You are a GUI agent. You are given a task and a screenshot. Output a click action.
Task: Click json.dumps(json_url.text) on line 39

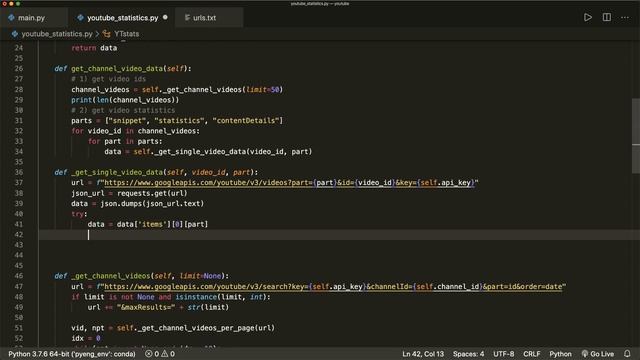pos(152,204)
